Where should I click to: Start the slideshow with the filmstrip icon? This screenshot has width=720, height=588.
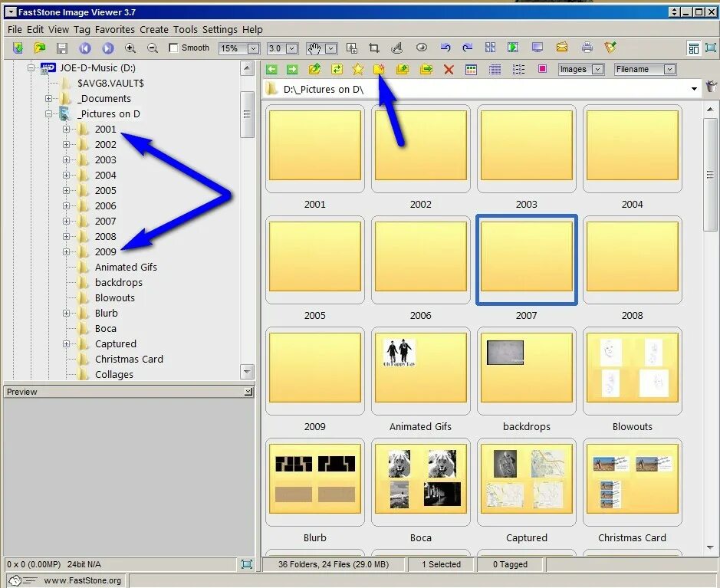coord(513,48)
